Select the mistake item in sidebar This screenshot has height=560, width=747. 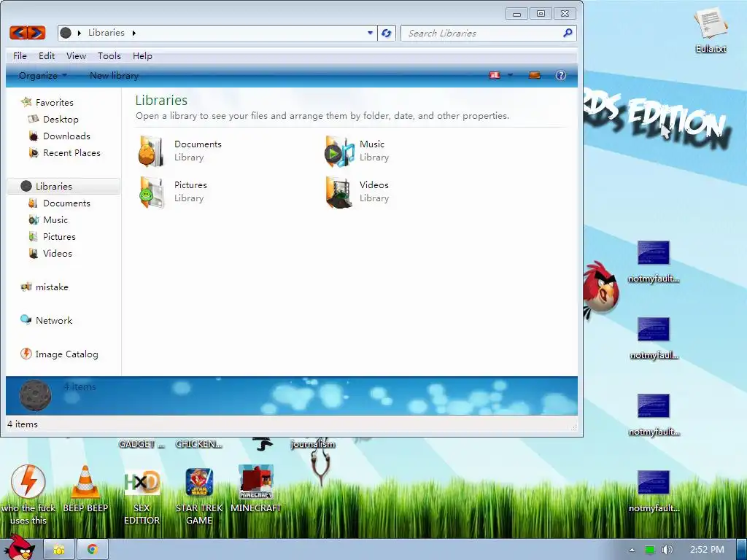(44, 287)
